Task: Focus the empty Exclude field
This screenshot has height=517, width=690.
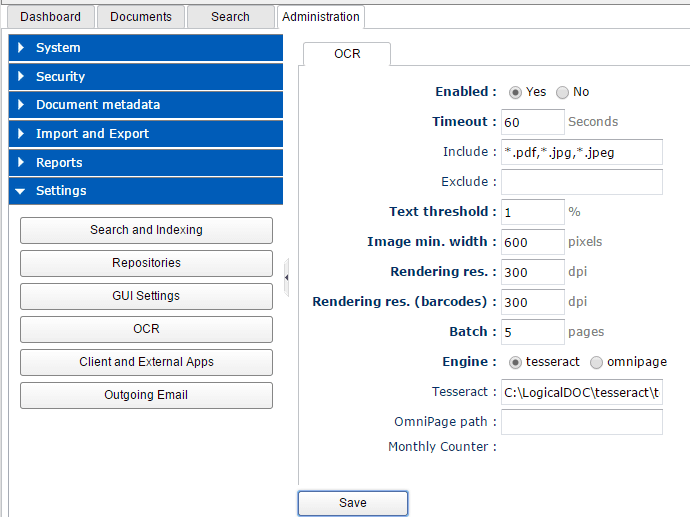Action: tap(582, 182)
